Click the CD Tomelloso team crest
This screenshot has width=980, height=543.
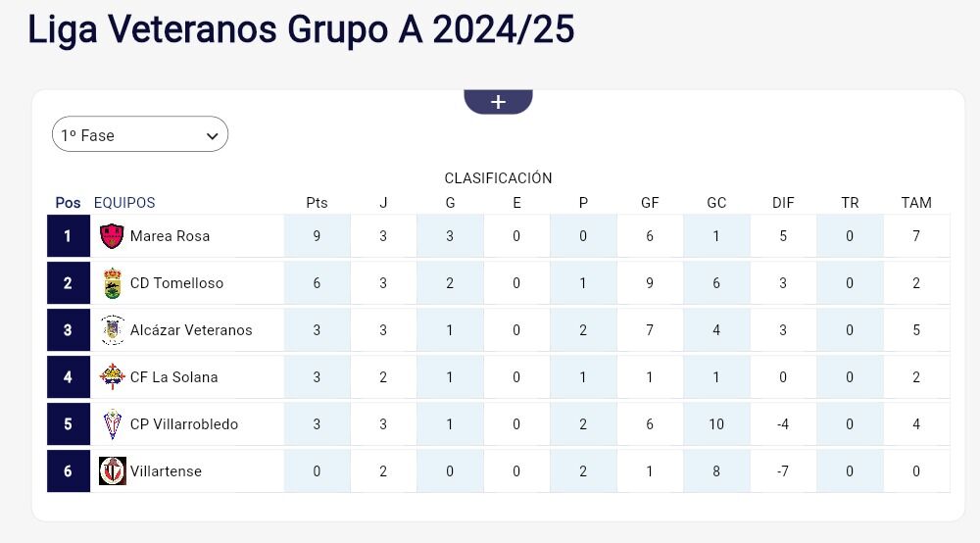[x=113, y=283]
